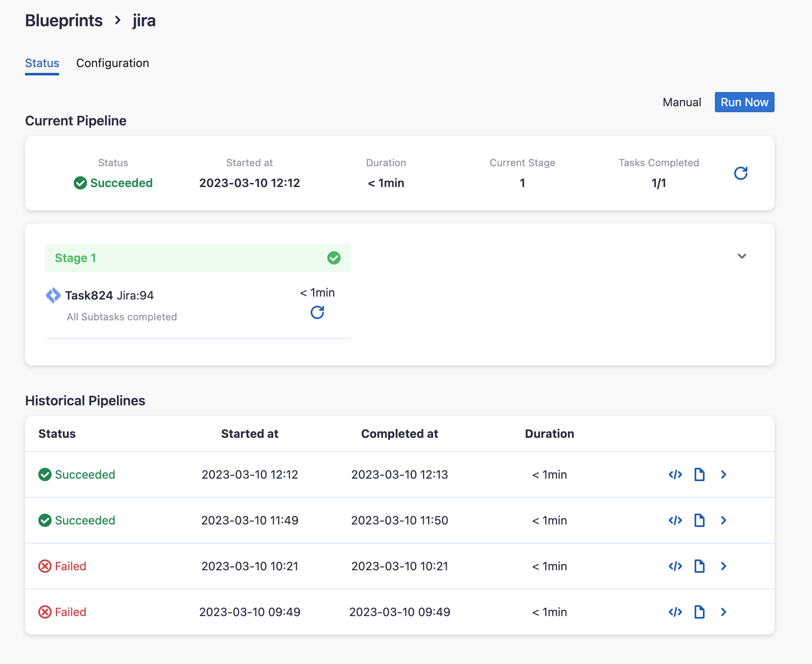Screen dimensions: 812x664
Task: Open log file of 10:21 failed pipeline
Action: 699,566
